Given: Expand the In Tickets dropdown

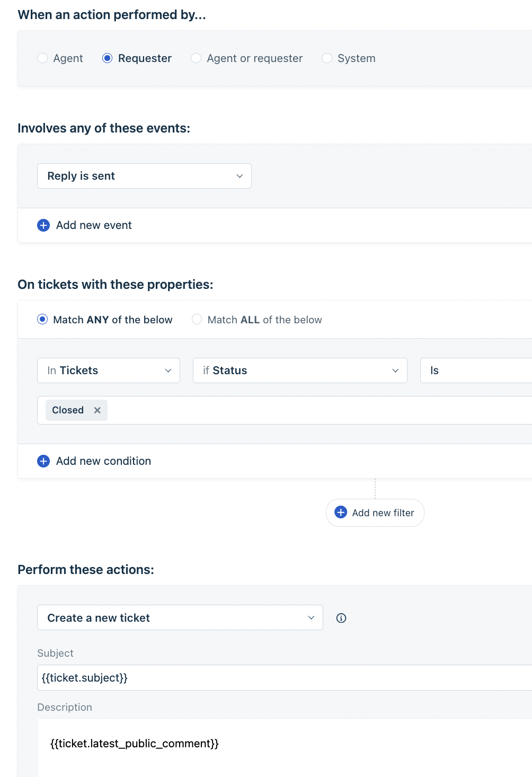Looking at the screenshot, I should (x=109, y=370).
